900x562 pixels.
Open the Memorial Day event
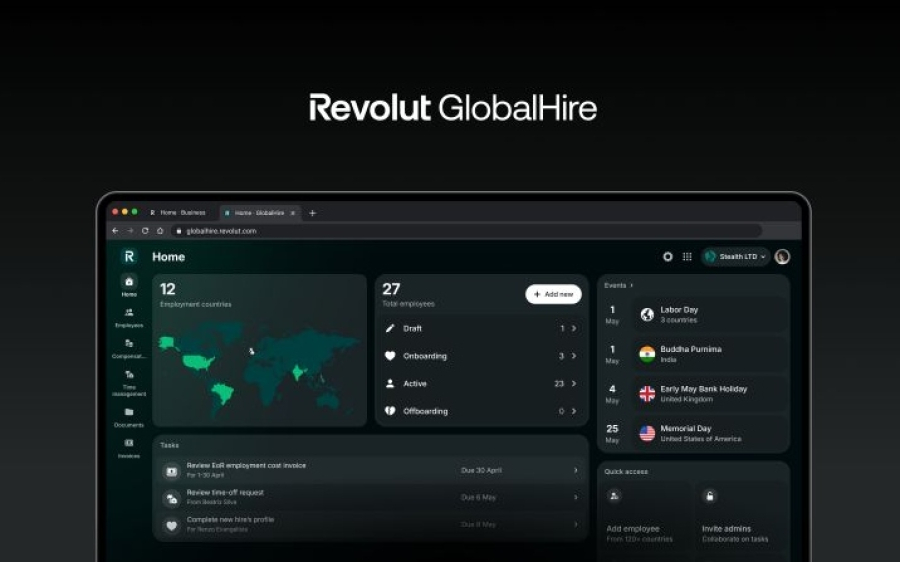(x=709, y=433)
